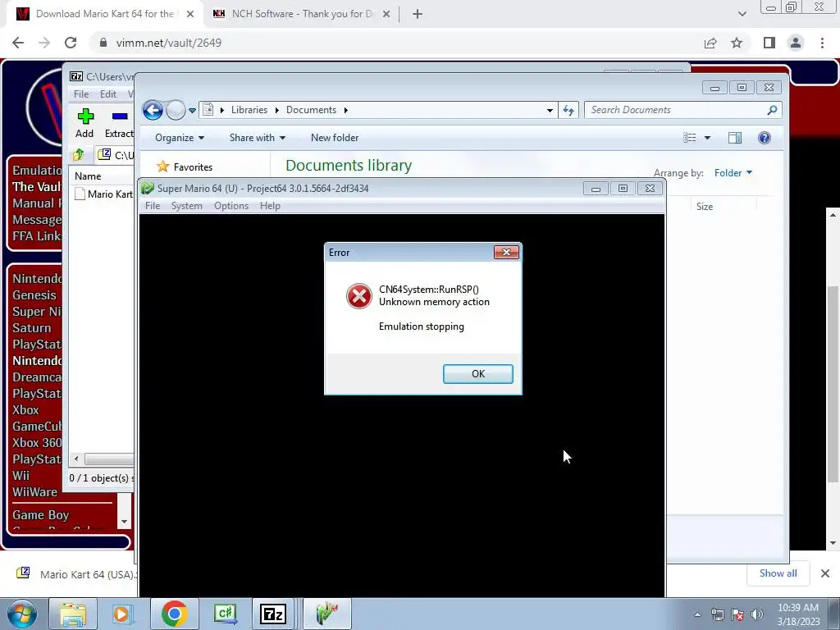The height and width of the screenshot is (630, 840).
Task: Switch to the Download Mario Kart 64 Chrome tab
Action: point(105,14)
